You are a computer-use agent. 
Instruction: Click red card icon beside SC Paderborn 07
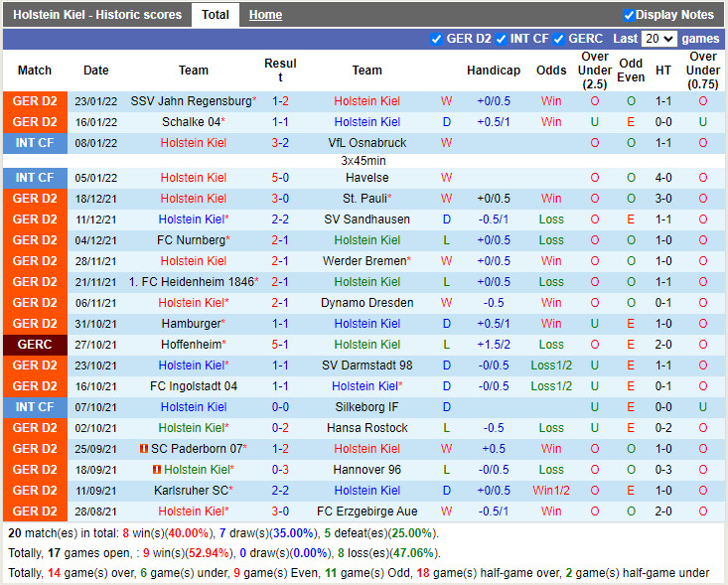(144, 449)
